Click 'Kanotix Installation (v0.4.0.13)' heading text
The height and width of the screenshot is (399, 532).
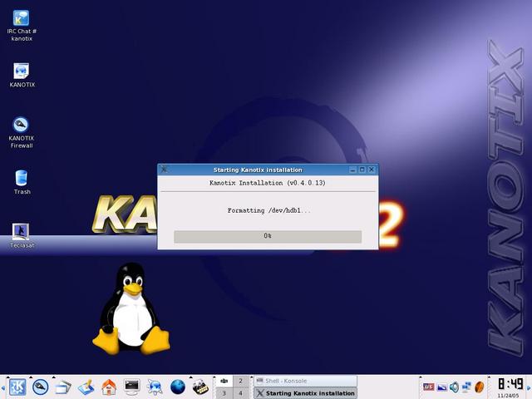coord(268,183)
